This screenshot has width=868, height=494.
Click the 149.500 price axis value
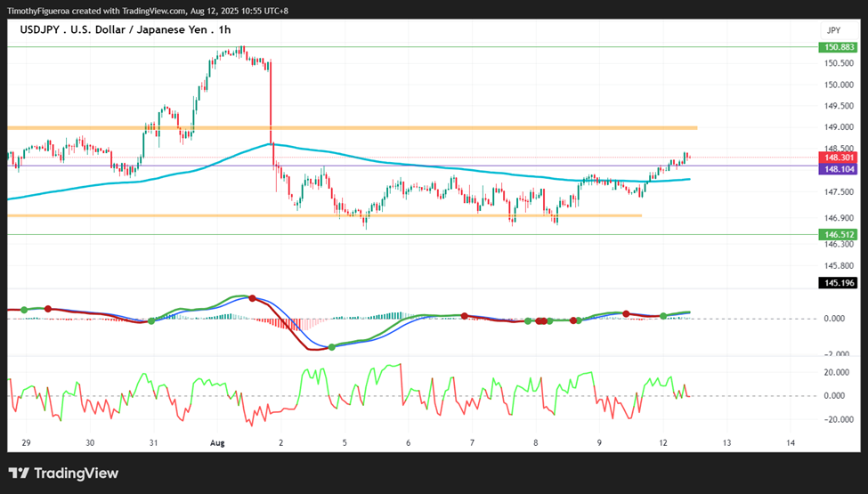coord(840,106)
